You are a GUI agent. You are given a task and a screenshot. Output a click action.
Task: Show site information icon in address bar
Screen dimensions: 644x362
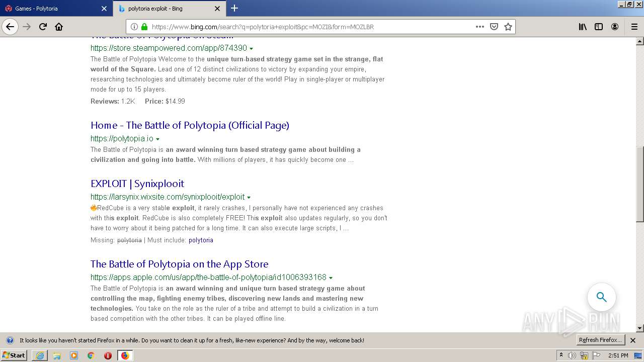(134, 27)
